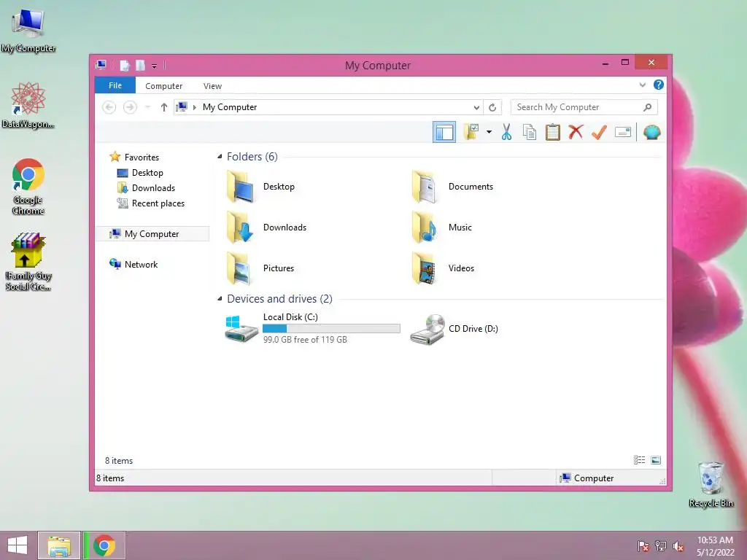Click the '99.0 GB free of 119 GB' text
This screenshot has width=747, height=560.
point(305,340)
